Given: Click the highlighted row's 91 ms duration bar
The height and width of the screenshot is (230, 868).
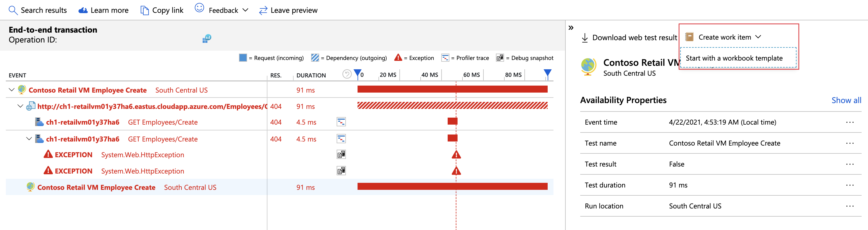Looking at the screenshot, I should pyautogui.click(x=453, y=187).
